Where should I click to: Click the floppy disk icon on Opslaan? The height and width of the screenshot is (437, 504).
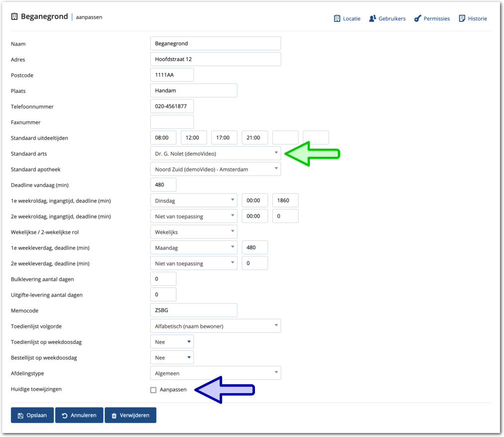20,416
